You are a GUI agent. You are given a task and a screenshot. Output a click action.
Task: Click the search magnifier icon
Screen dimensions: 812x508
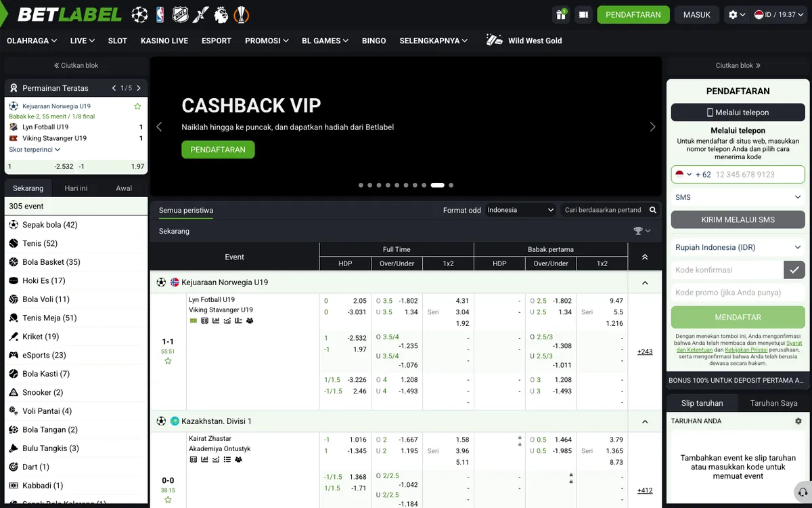point(653,210)
